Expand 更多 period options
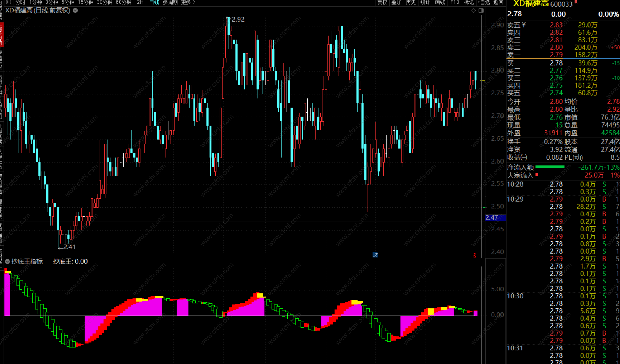 click(x=188, y=2)
